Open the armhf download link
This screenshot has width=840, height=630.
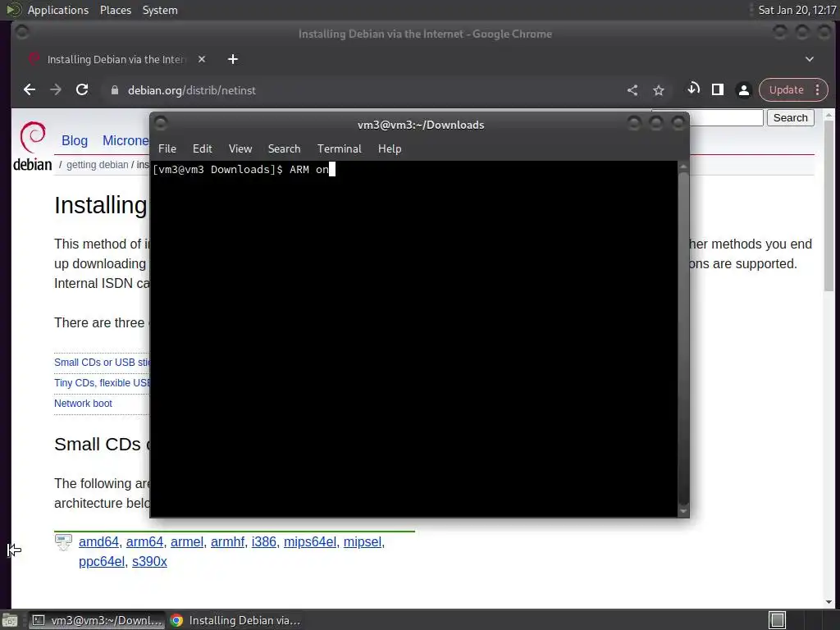[x=227, y=541]
